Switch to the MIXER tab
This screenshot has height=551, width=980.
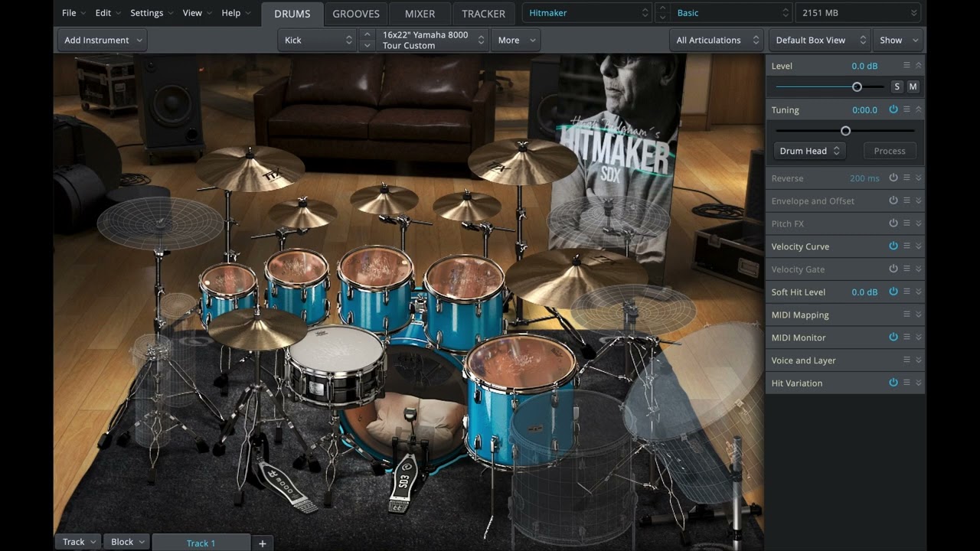tap(420, 13)
